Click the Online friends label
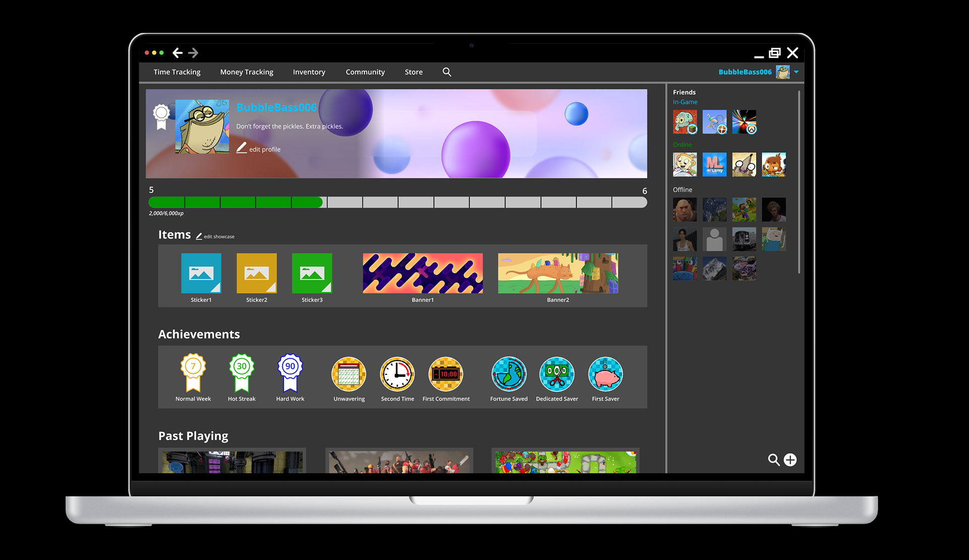This screenshot has height=560, width=969. (682, 145)
